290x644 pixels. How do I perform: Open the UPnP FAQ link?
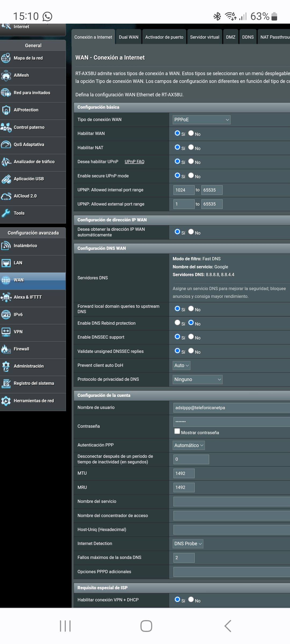tap(135, 162)
